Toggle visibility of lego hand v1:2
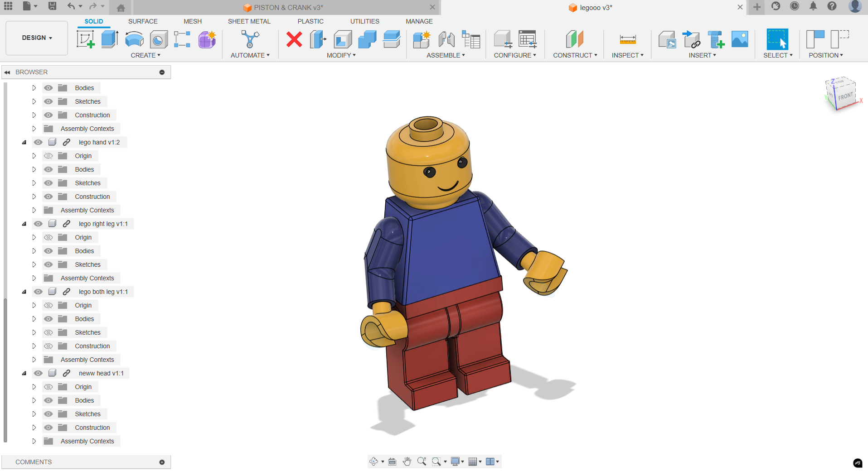 click(x=38, y=142)
